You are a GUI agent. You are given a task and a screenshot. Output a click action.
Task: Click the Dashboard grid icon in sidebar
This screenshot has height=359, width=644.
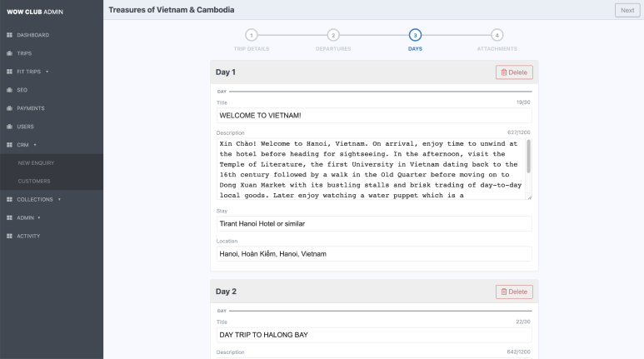[9, 35]
